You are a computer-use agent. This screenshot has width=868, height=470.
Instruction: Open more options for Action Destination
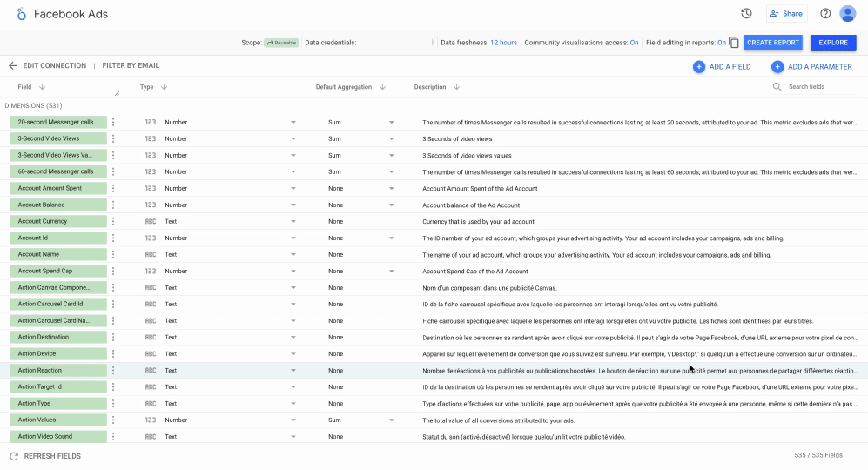pos(113,337)
